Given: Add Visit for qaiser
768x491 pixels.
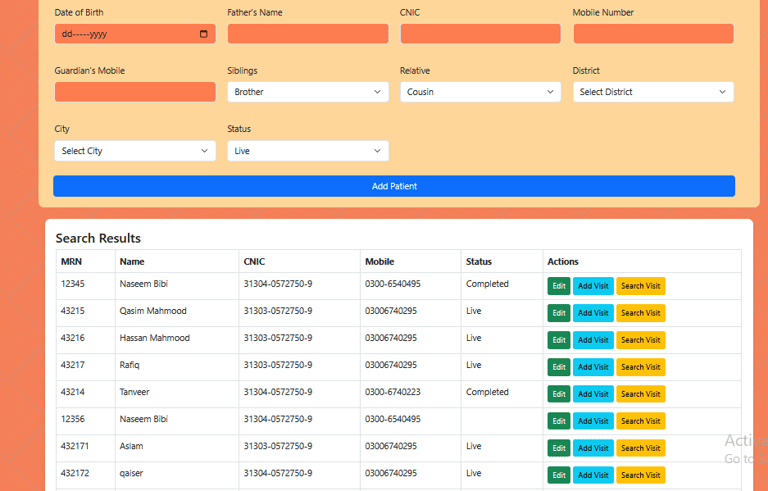Looking at the screenshot, I should pyautogui.click(x=593, y=475).
